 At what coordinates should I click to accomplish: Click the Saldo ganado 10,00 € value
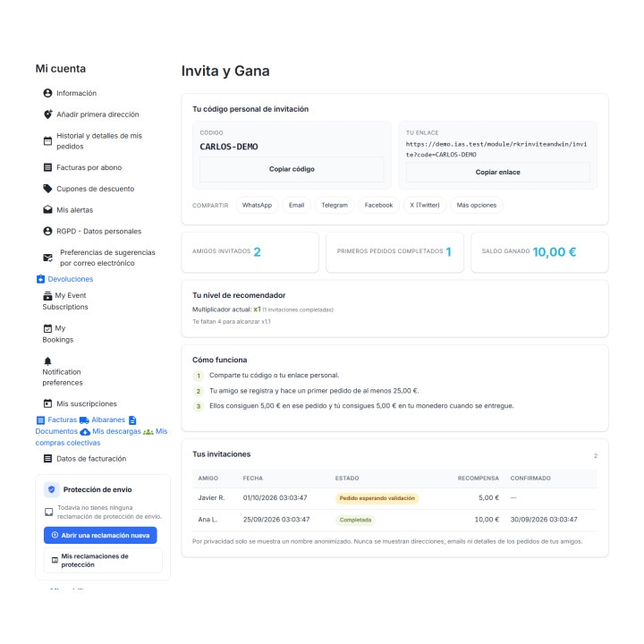point(554,251)
